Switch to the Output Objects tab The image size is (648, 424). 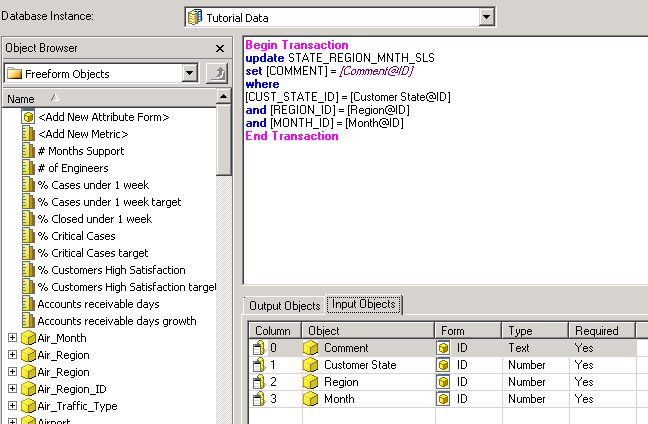tap(285, 306)
